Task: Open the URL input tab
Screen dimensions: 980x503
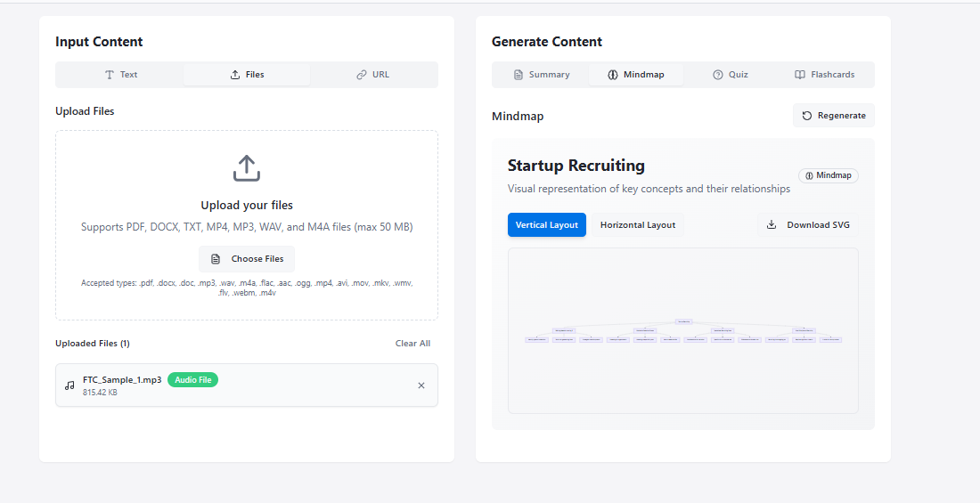Action: pos(373,75)
